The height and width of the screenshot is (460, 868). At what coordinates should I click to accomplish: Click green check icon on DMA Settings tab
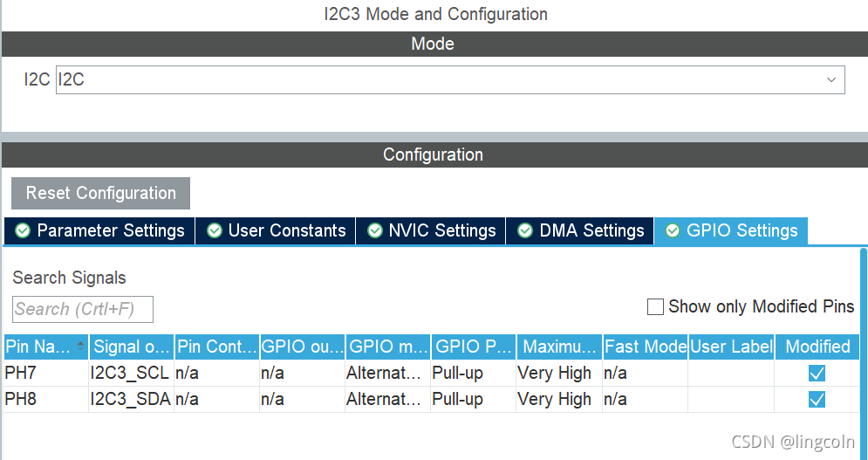[525, 230]
